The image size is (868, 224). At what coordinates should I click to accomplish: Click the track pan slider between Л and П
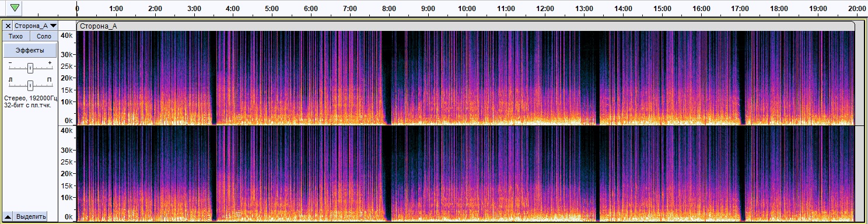click(30, 85)
